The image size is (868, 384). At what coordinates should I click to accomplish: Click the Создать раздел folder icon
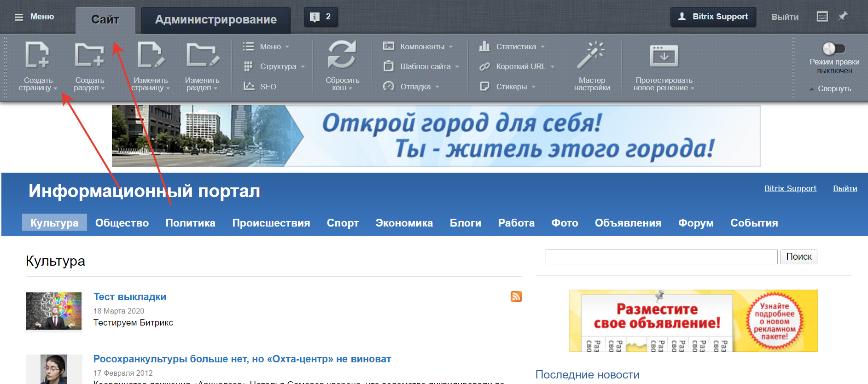pos(89,55)
